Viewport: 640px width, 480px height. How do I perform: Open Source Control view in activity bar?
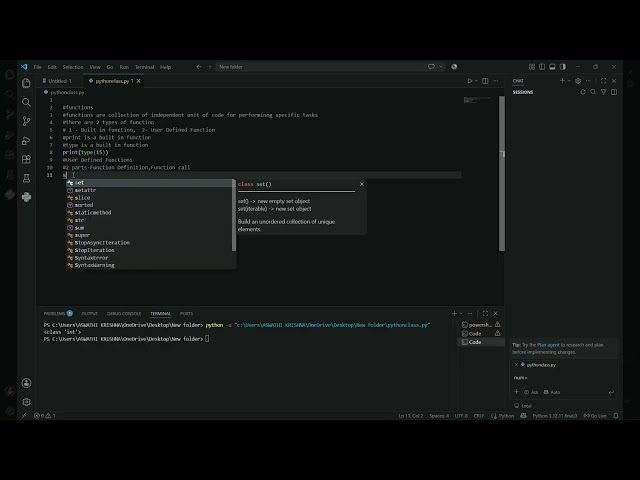pos(26,121)
